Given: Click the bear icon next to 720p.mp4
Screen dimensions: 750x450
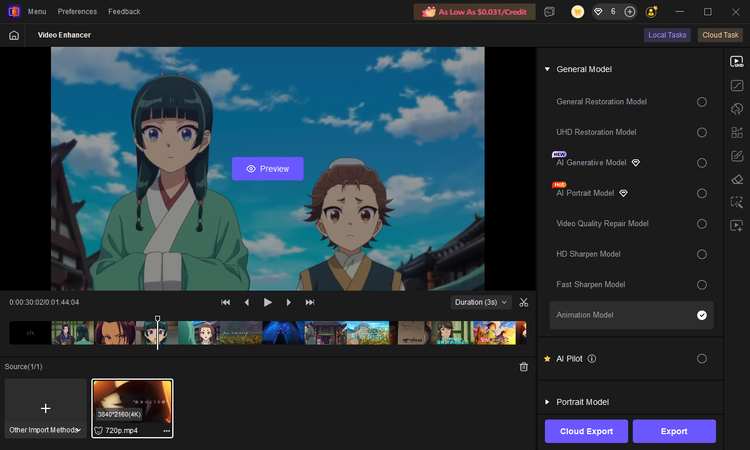Looking at the screenshot, I should pos(99,430).
